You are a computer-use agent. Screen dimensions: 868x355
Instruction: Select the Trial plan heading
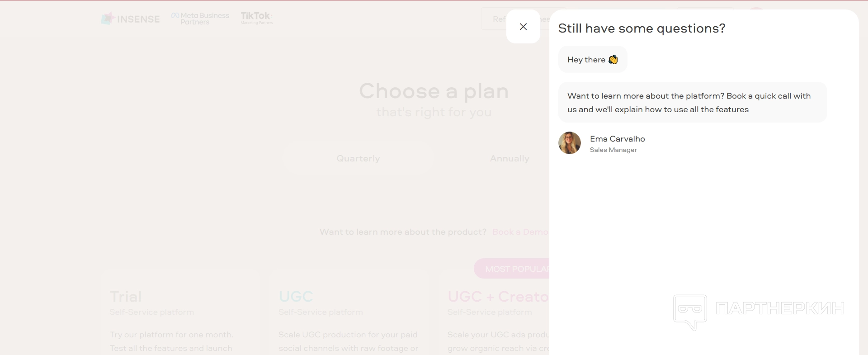[126, 297]
